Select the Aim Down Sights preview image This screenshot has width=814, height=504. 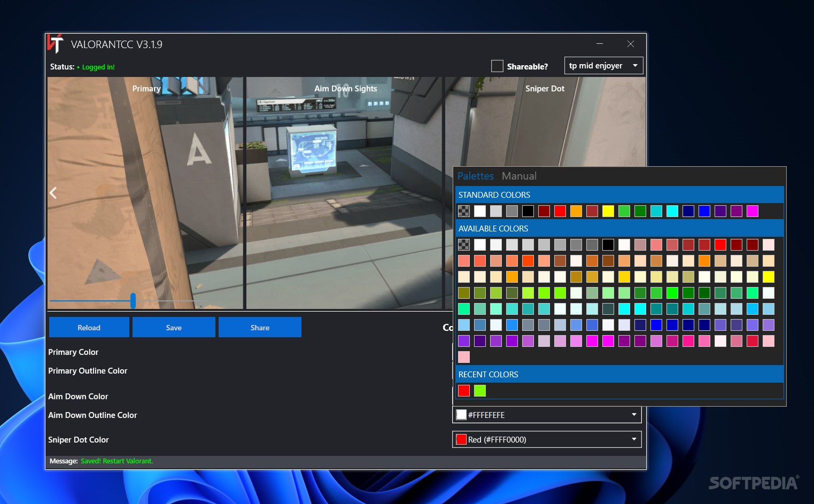click(344, 193)
